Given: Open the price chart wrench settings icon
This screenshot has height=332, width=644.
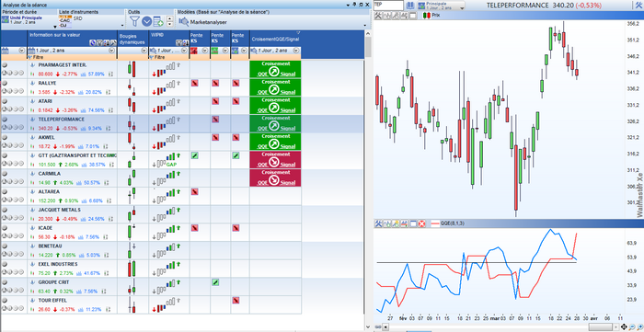Looking at the screenshot, I should (x=378, y=16).
